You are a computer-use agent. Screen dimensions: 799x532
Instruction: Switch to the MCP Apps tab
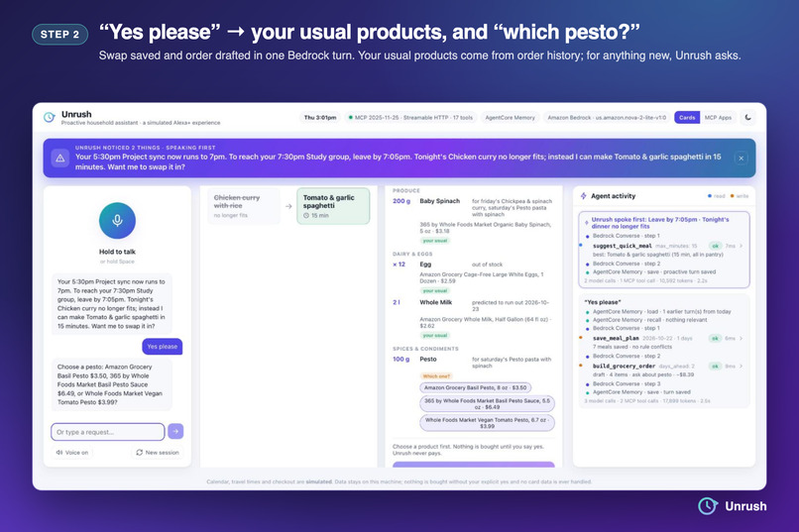718,118
